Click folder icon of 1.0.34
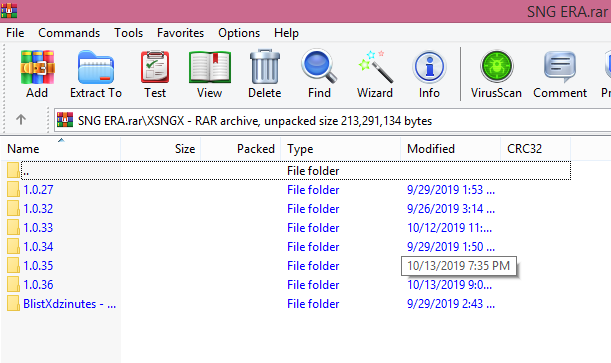Viewport: 611px width, 363px height. pyautogui.click(x=13, y=247)
